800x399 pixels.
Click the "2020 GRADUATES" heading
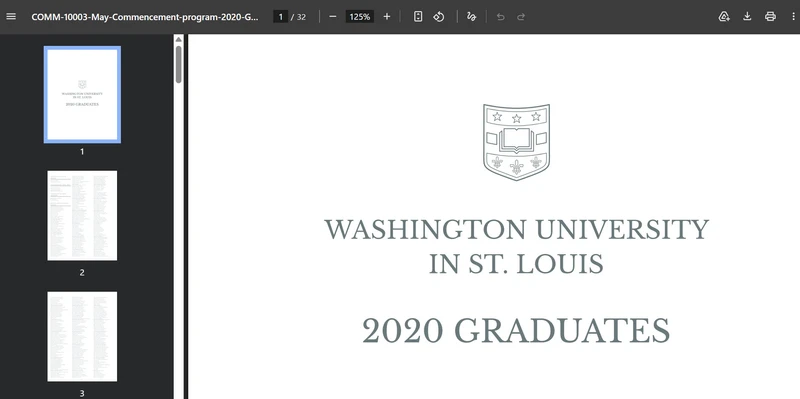(516, 331)
